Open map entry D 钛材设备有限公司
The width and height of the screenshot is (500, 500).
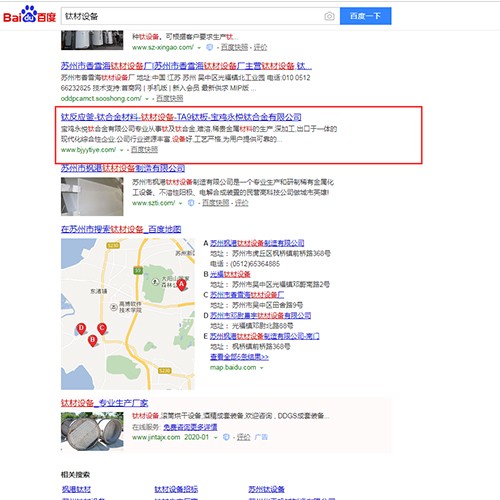260,315
